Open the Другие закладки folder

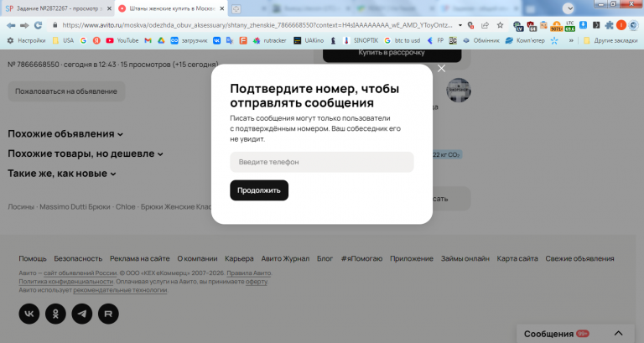pos(610,40)
